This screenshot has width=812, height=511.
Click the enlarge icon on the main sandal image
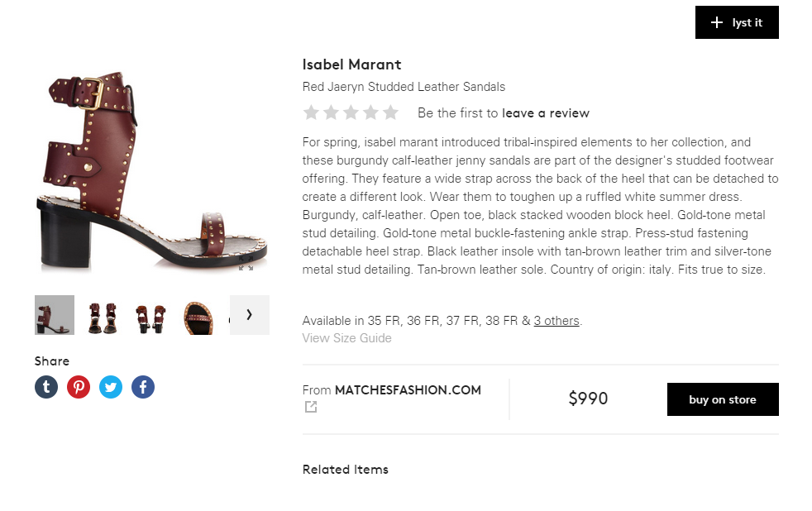(x=246, y=266)
